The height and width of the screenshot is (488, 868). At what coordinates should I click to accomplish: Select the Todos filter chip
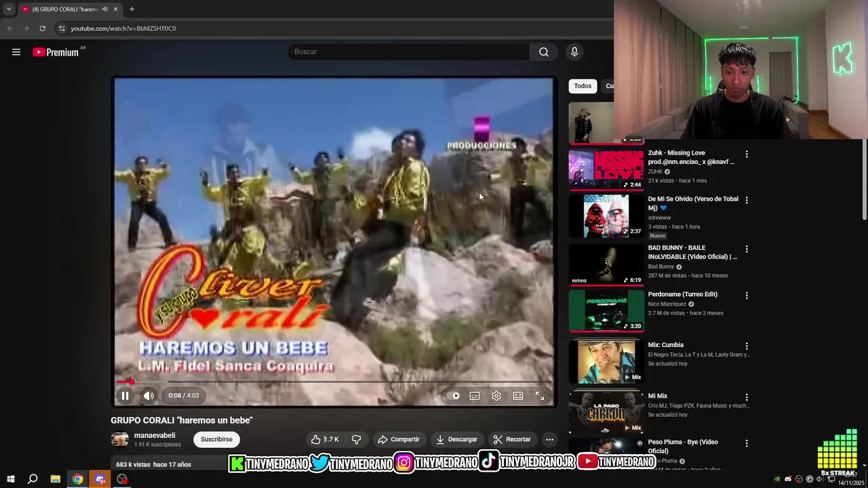(x=583, y=86)
